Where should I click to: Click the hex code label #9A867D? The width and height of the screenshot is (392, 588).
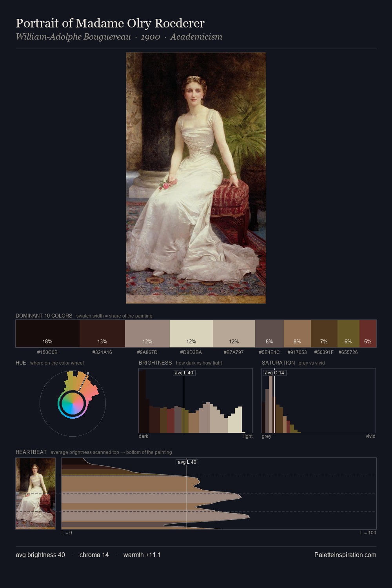click(x=147, y=352)
